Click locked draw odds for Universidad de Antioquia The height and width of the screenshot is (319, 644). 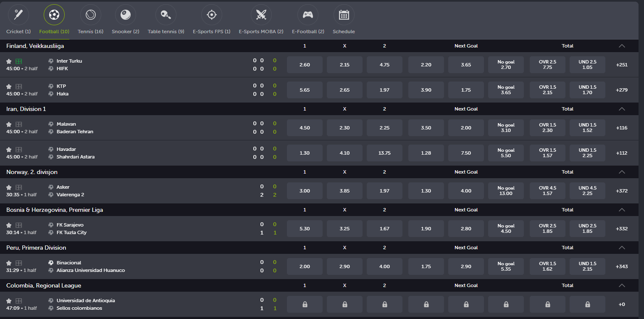[344, 304]
